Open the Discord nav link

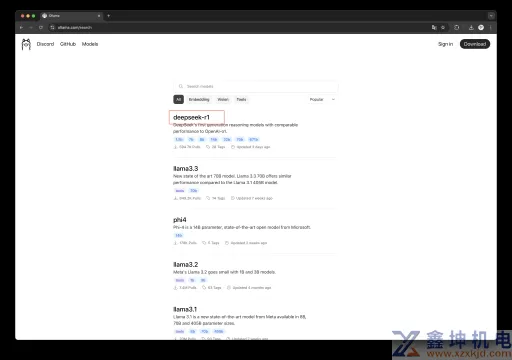[45, 44]
